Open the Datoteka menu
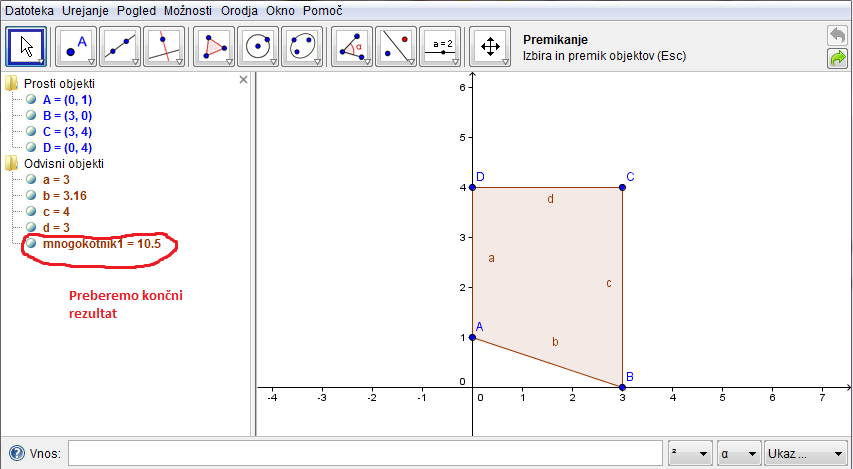853x469 pixels. pos(29,10)
